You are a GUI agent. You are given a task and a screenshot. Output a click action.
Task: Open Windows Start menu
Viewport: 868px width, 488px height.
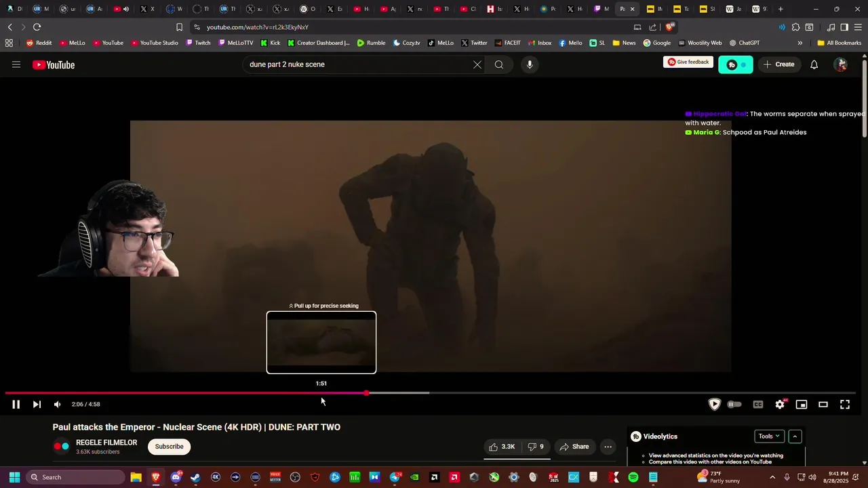[14, 477]
